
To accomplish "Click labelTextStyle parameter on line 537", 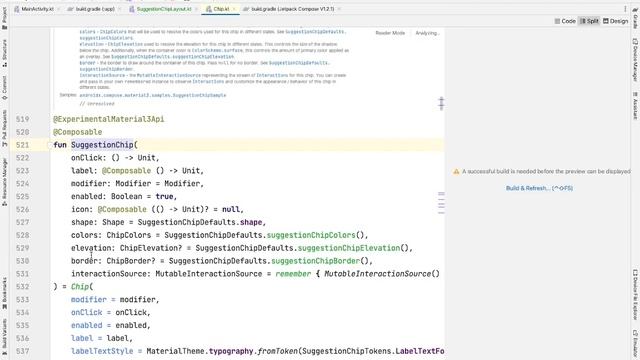I will click(x=102, y=351).
